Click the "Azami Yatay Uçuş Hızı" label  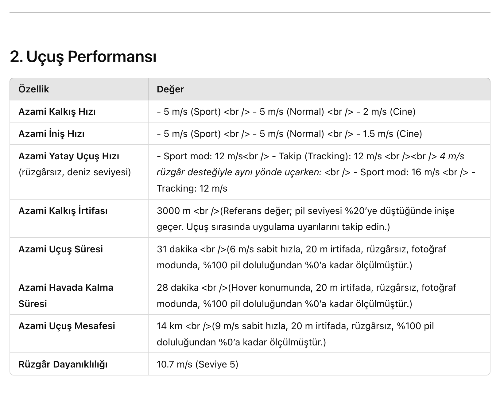tap(69, 156)
